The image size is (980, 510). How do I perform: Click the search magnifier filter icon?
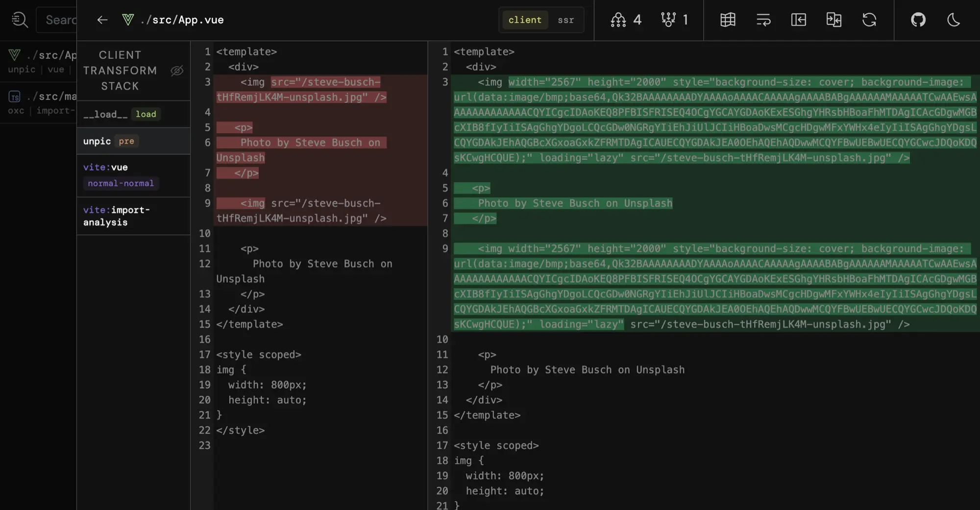point(19,20)
